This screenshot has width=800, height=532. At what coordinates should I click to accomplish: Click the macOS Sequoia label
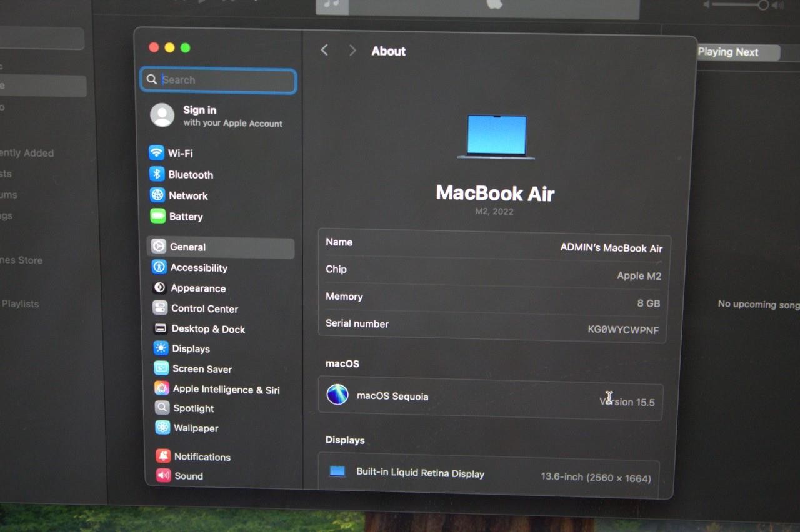392,396
